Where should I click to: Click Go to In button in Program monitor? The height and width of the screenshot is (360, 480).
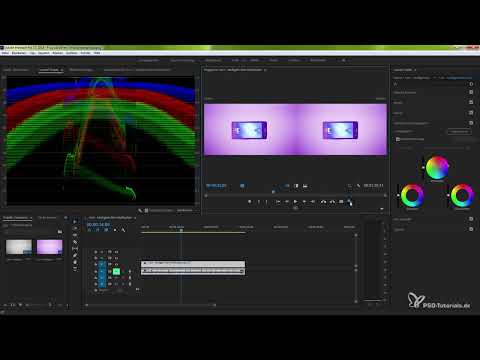point(277,202)
